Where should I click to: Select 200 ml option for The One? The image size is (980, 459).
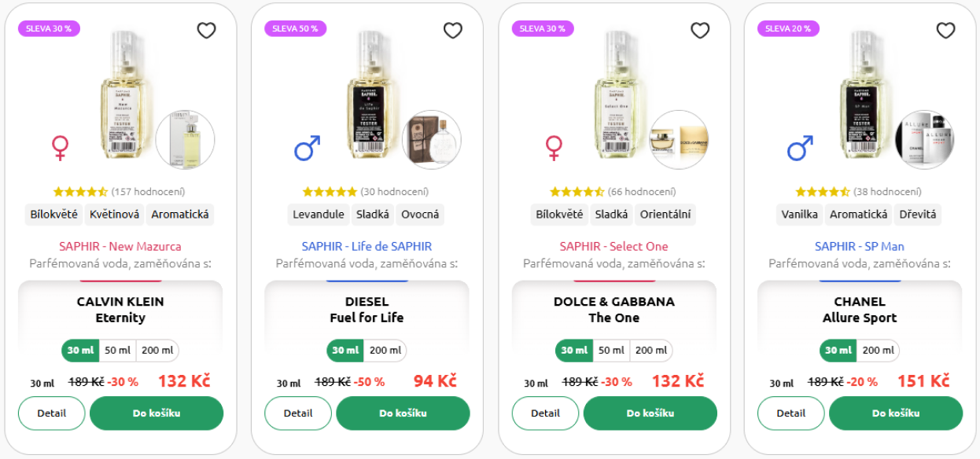point(650,351)
